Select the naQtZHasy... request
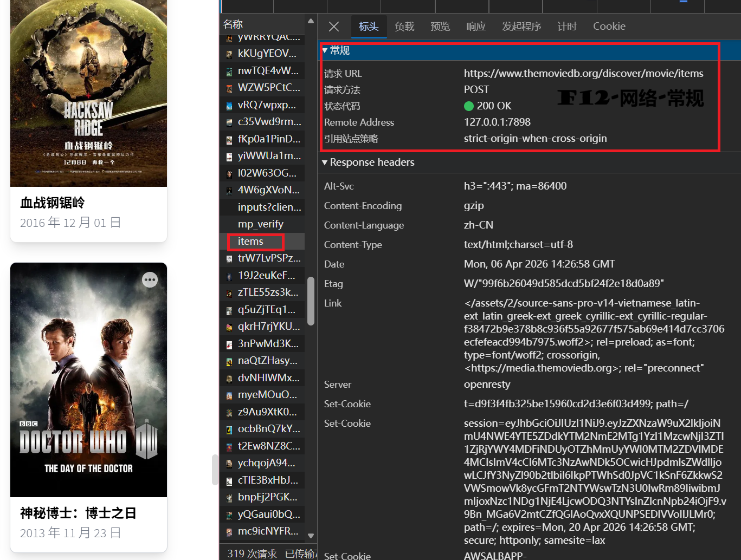Screen dimensions: 741x560 (262, 360)
